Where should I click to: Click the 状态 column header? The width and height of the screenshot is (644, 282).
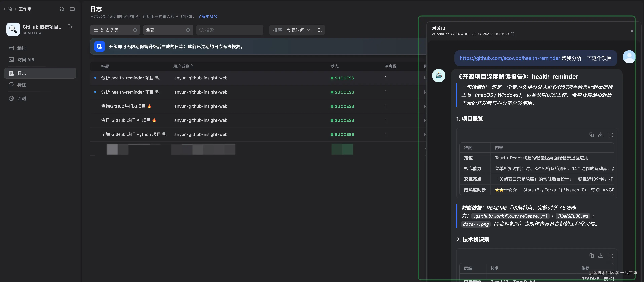[334, 66]
